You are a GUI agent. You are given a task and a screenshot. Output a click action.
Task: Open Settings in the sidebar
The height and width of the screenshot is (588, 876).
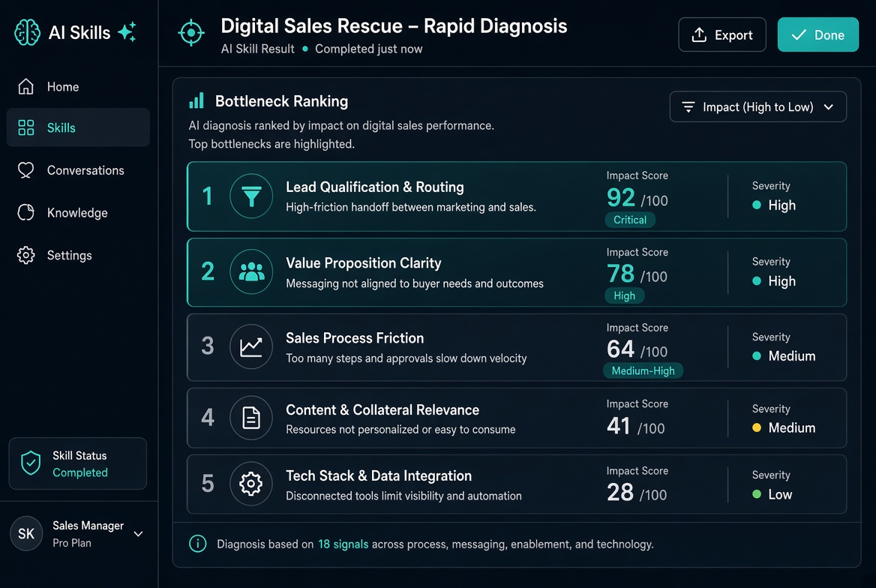[x=78, y=255]
